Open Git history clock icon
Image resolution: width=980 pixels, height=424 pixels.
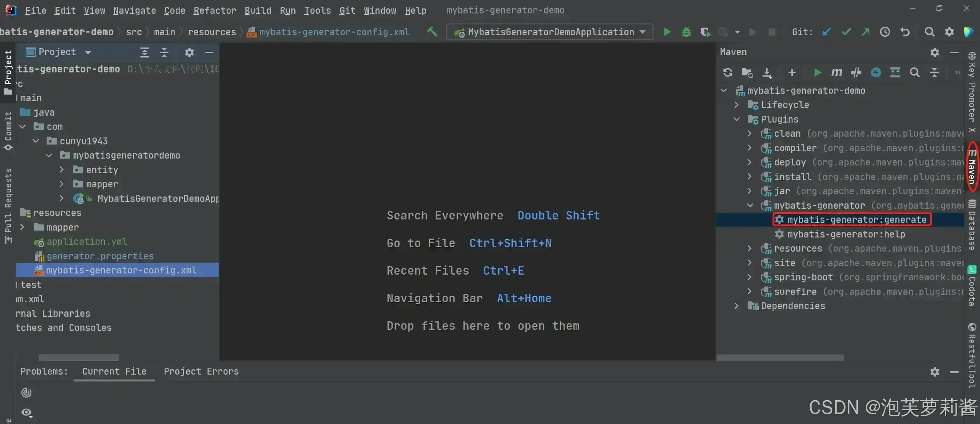click(x=885, y=32)
